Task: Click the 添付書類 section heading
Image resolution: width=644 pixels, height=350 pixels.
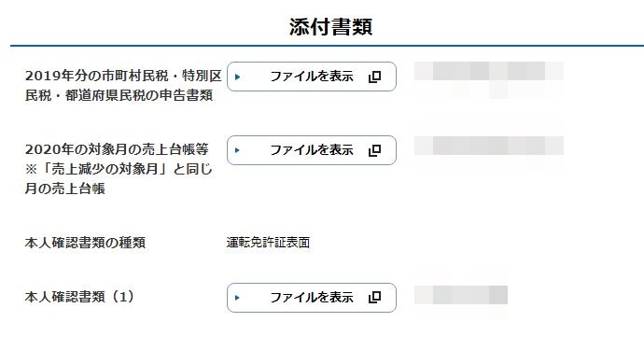Action: 330,27
